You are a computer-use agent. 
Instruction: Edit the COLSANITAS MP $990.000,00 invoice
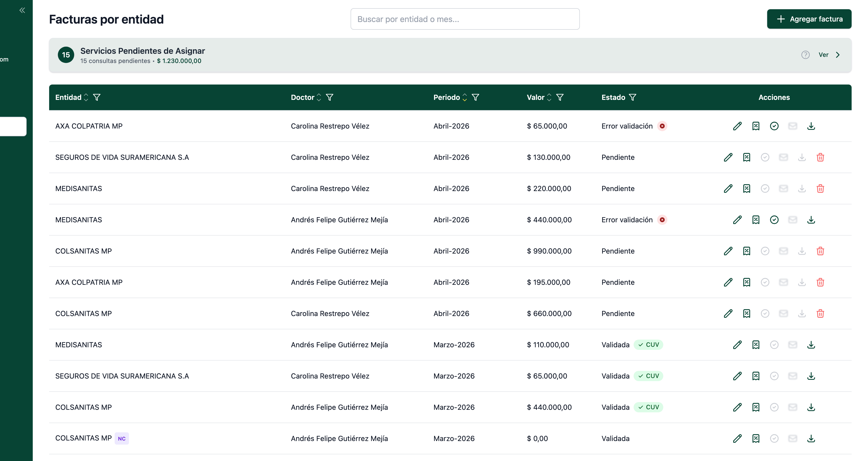[x=728, y=251]
